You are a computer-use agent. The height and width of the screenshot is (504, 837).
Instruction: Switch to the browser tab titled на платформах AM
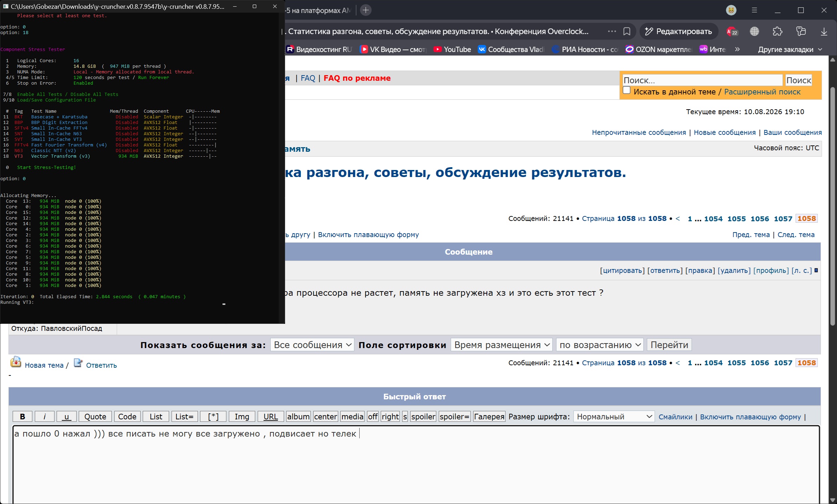click(318, 10)
